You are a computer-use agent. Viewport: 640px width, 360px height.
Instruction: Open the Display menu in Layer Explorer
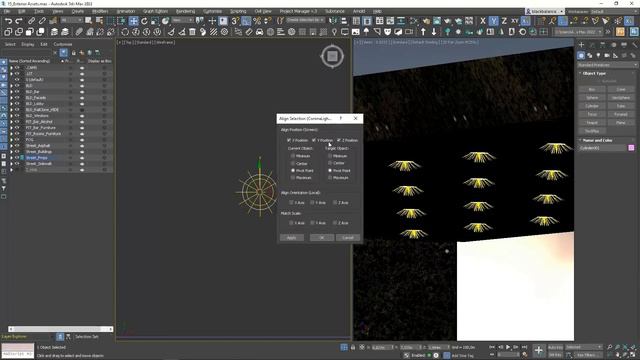point(28,44)
